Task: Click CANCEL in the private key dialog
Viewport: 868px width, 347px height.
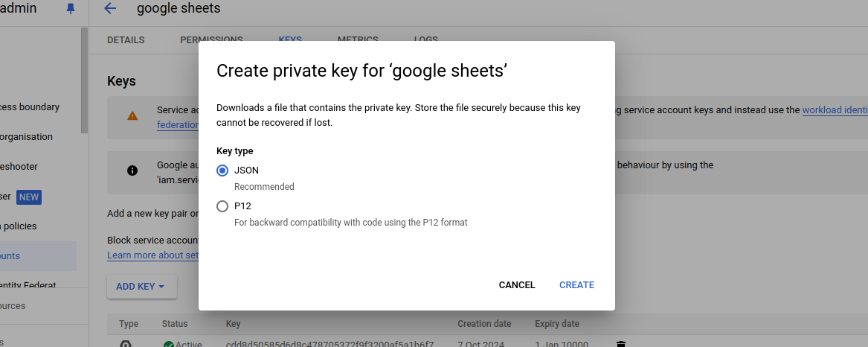Action: (516, 285)
